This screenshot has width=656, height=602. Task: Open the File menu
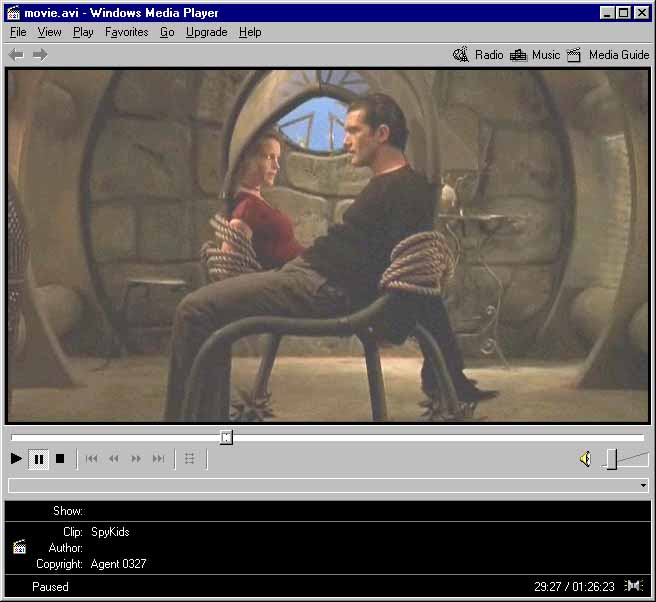[18, 32]
